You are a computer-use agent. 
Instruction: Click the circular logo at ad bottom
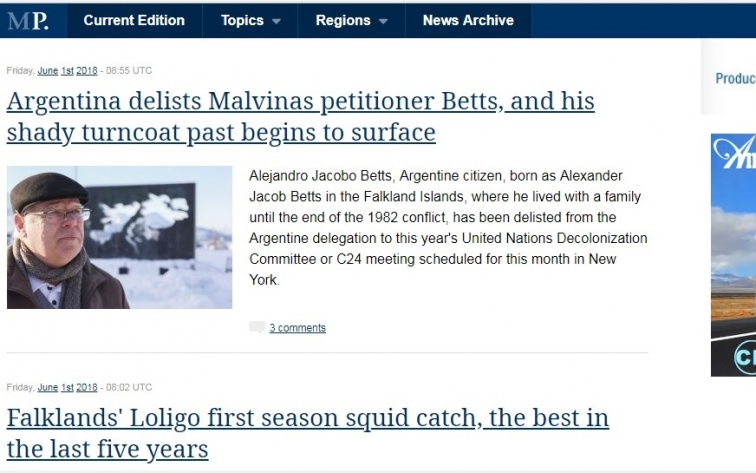click(x=745, y=357)
